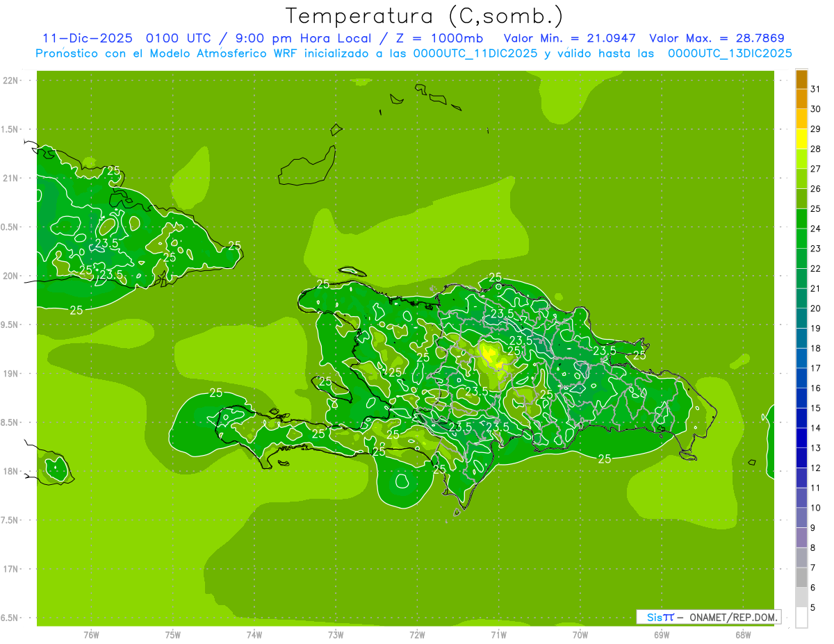Click the "17N" latitude label

[10, 570]
